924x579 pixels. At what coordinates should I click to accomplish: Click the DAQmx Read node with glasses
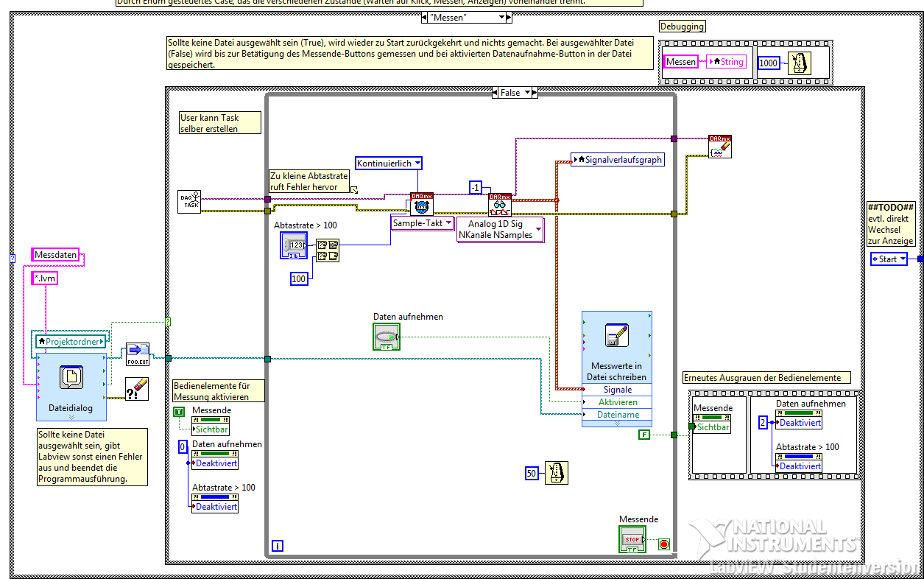point(500,204)
